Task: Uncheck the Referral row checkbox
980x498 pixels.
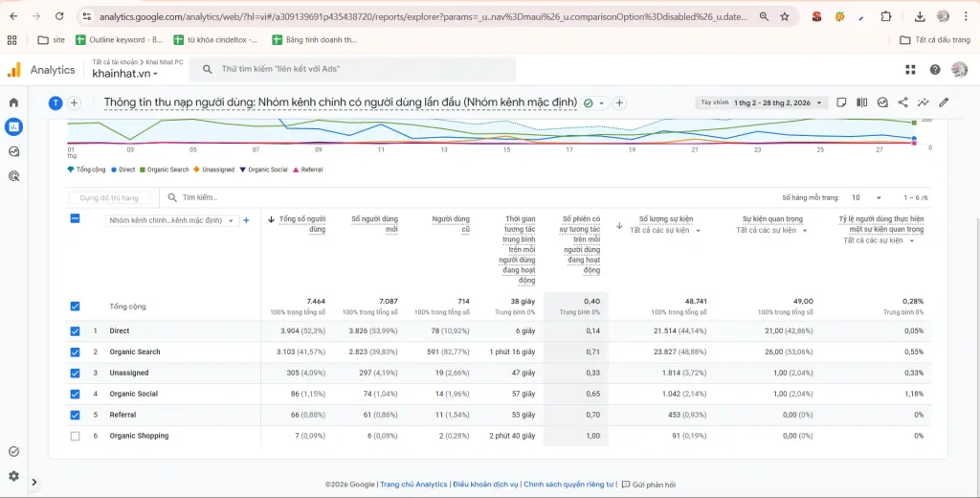Action: coord(75,415)
